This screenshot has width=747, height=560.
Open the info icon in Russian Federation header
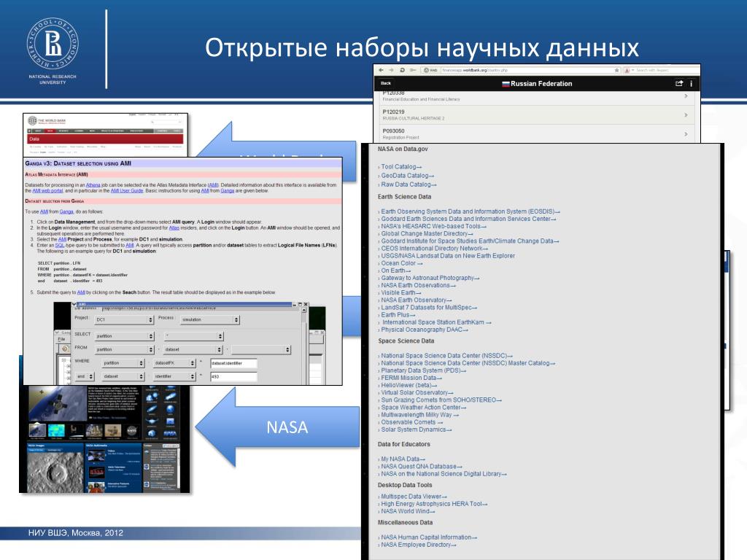tap(692, 83)
